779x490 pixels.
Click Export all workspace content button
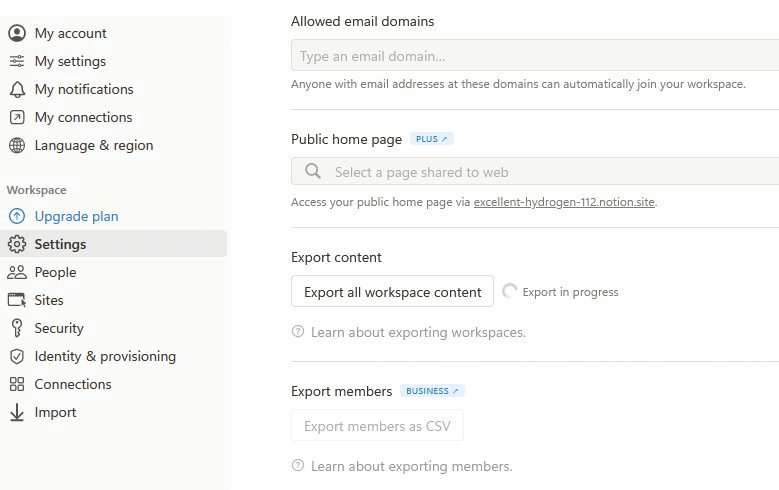coord(392,291)
